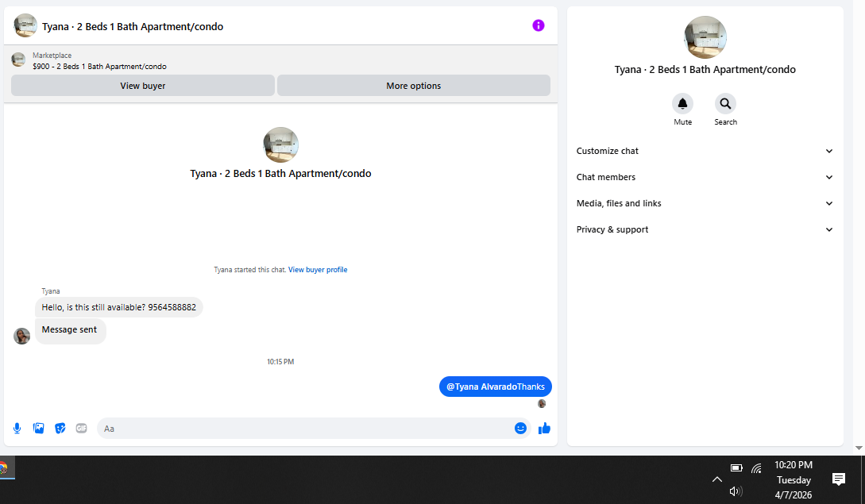Click the page scrollbar down arrow

859,448
